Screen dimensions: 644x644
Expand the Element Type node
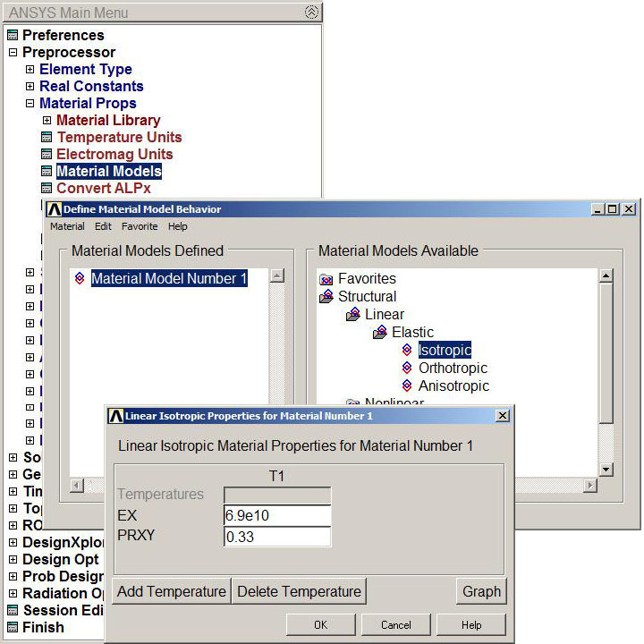pyautogui.click(x=30, y=70)
